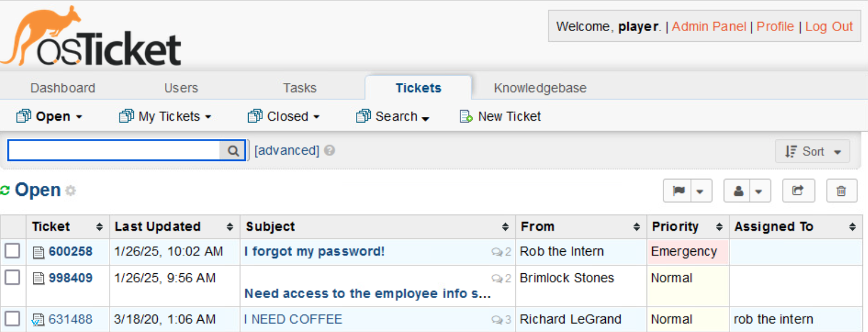Click the Priority column's Emergency cell
Screen dimensions: 868x332
[x=688, y=252]
